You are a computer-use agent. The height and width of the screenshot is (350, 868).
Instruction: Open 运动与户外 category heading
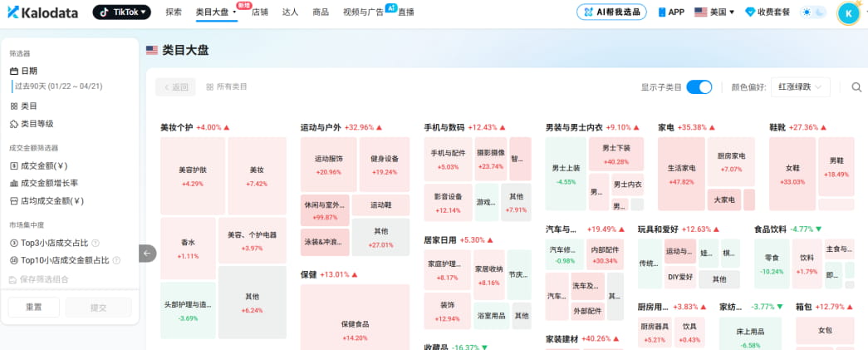tap(321, 127)
